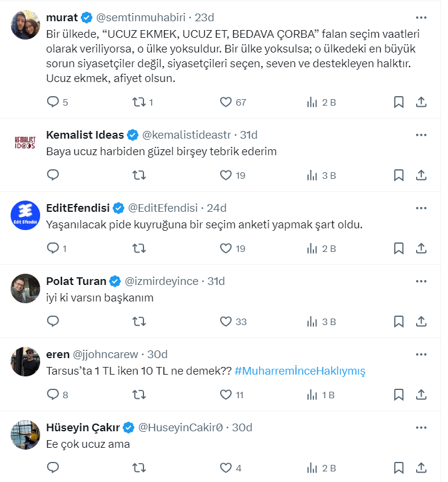The width and height of the screenshot is (448, 482).
Task: Open more options on eren's tweet
Action: [421, 354]
